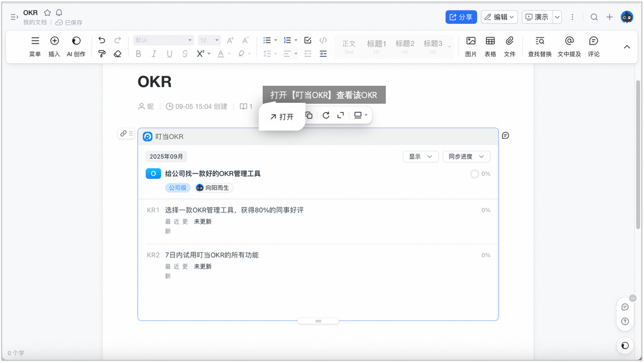The height and width of the screenshot is (363, 644).
Task: Expand the 显示 dropdown in OKR card
Action: [x=421, y=157]
